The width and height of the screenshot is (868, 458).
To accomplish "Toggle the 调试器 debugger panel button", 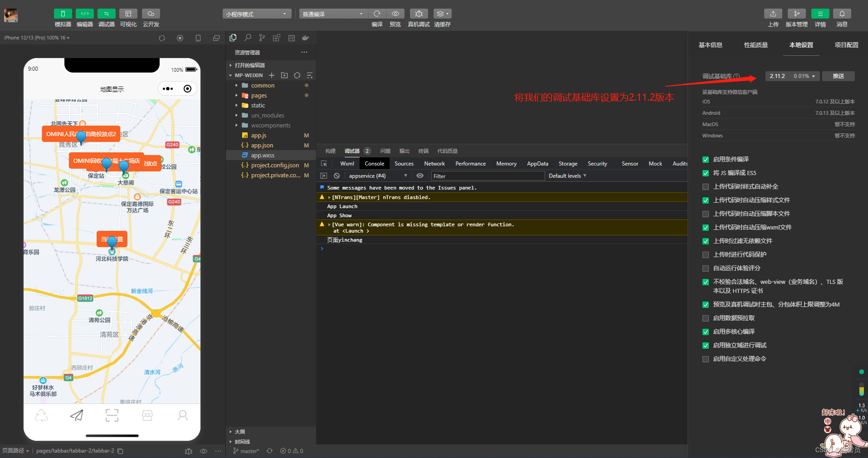I will pos(106,14).
